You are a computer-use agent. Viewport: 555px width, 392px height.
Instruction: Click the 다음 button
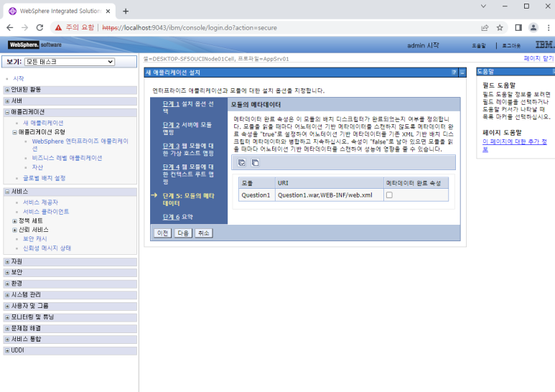[183, 233]
